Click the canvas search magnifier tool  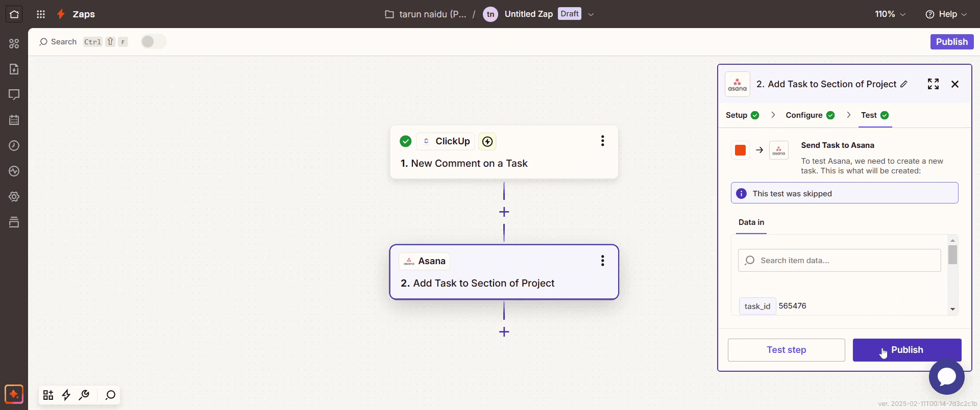point(110,395)
